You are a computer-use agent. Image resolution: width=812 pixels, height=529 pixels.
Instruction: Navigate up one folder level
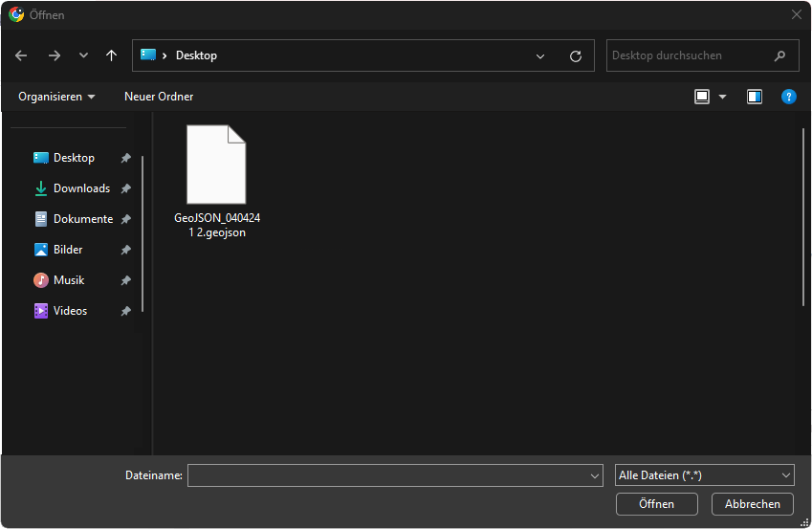[x=111, y=55]
